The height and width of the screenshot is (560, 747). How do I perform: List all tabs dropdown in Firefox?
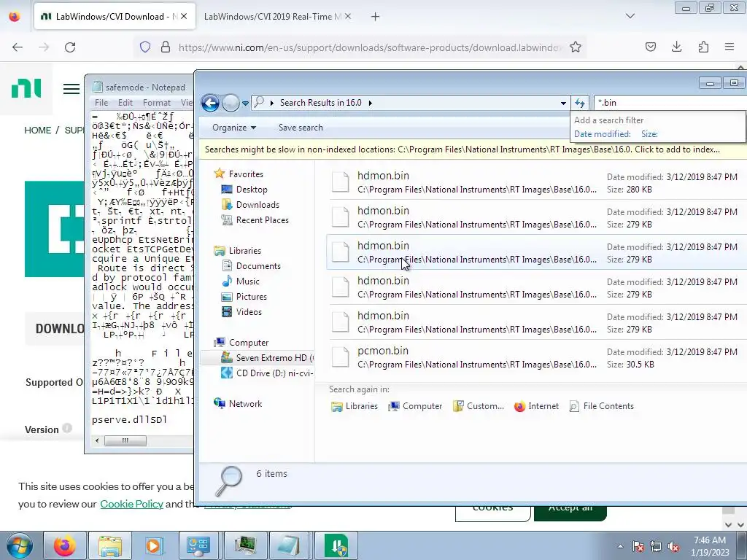[630, 16]
